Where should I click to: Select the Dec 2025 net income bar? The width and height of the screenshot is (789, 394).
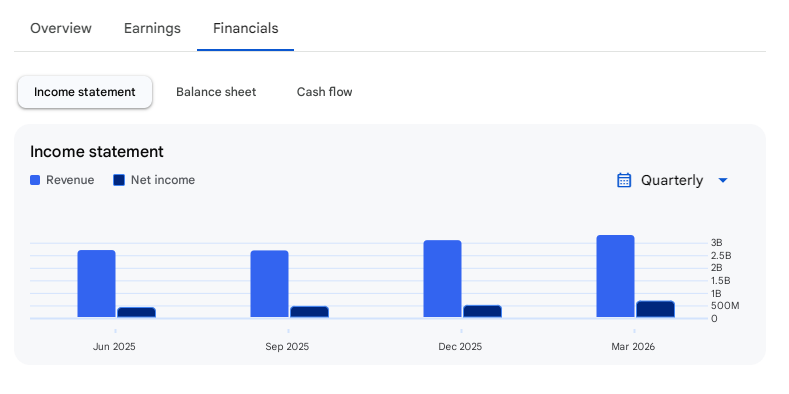(483, 311)
